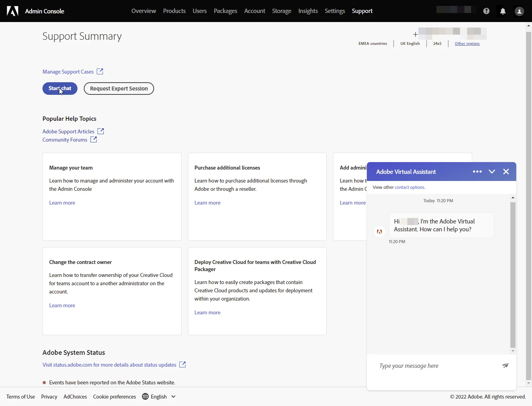Click Change the contract owner heading
532x406 pixels.
(x=80, y=262)
